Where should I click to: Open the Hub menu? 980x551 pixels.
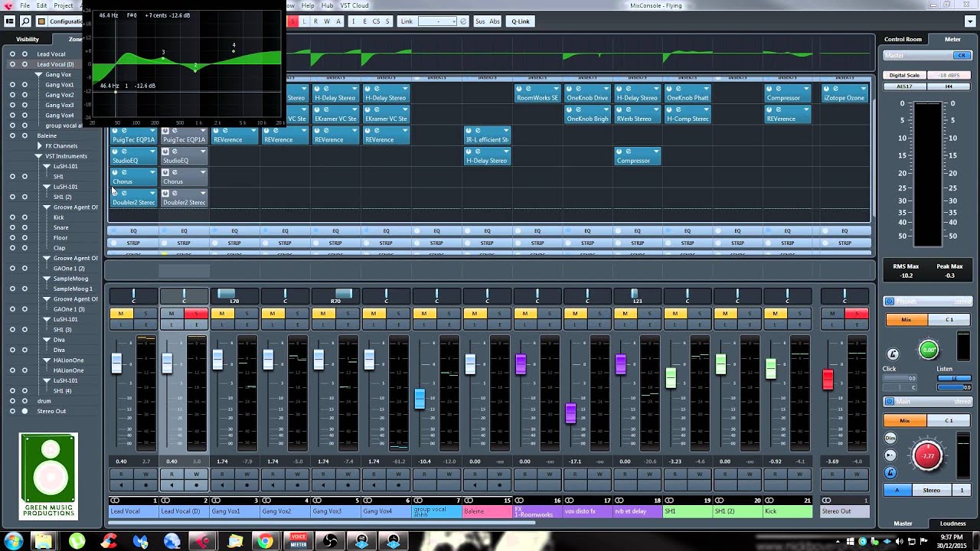pos(327,5)
